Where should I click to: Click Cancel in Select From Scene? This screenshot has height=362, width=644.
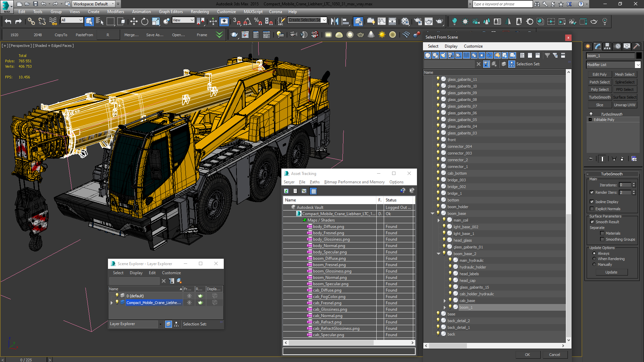click(x=554, y=355)
